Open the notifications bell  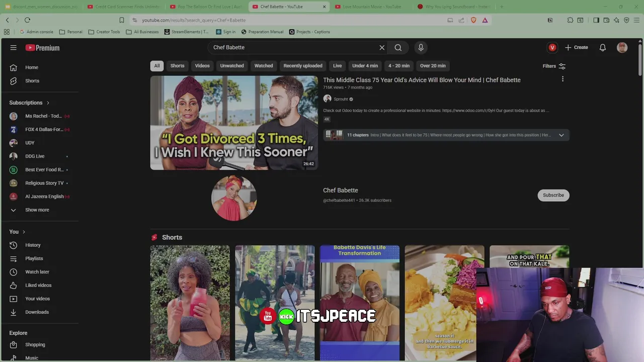point(603,48)
